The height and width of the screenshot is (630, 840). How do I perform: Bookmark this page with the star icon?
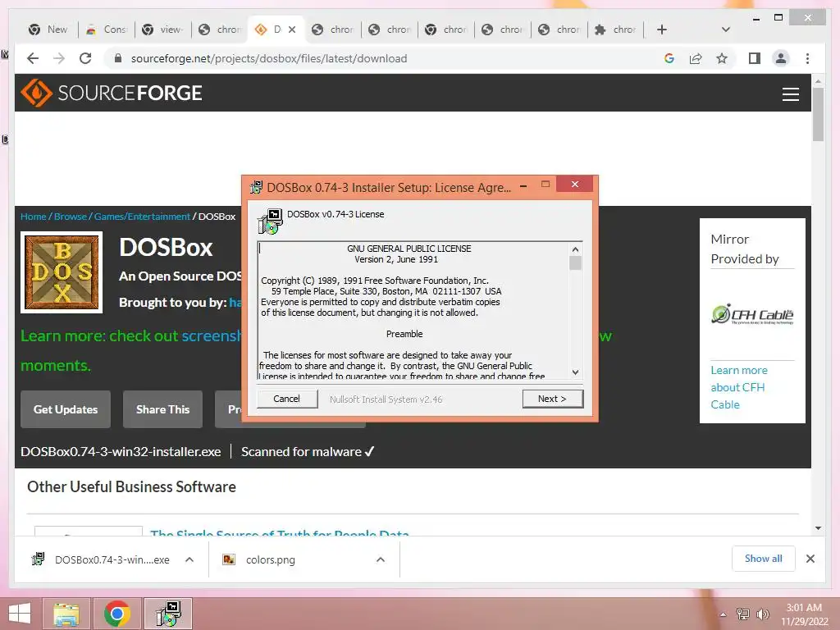[722, 58]
